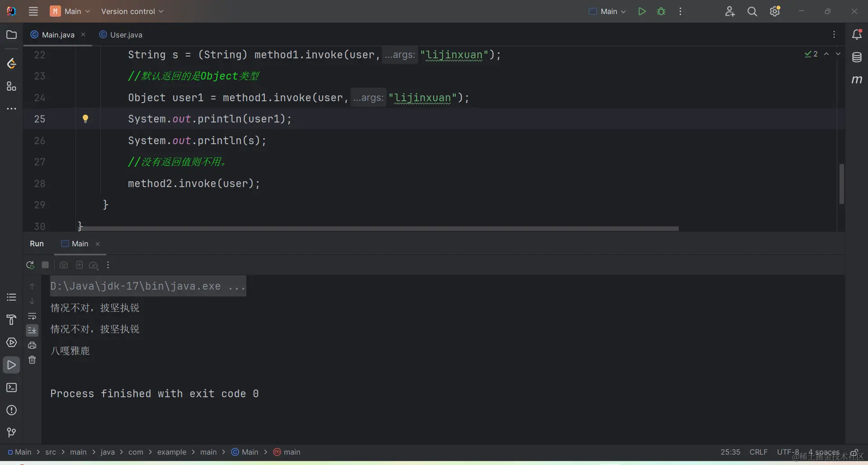Viewport: 868px width, 465px height.
Task: Go to previous highlighted problem arrow
Action: pos(826,54)
